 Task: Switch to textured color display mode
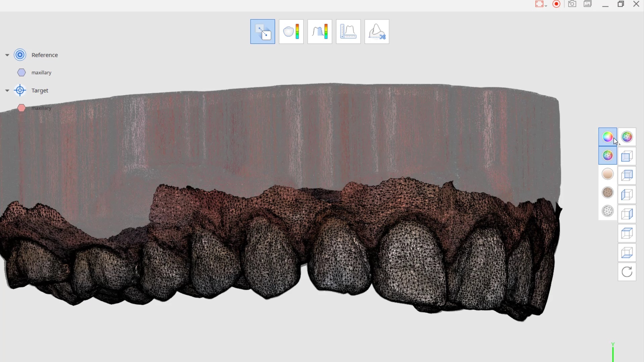click(608, 137)
